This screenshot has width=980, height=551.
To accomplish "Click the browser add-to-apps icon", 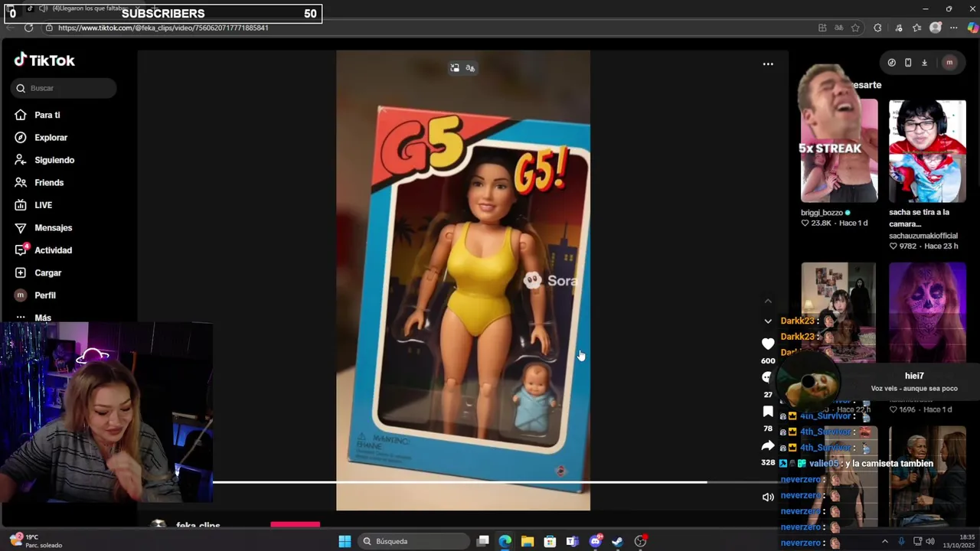I will point(822,28).
